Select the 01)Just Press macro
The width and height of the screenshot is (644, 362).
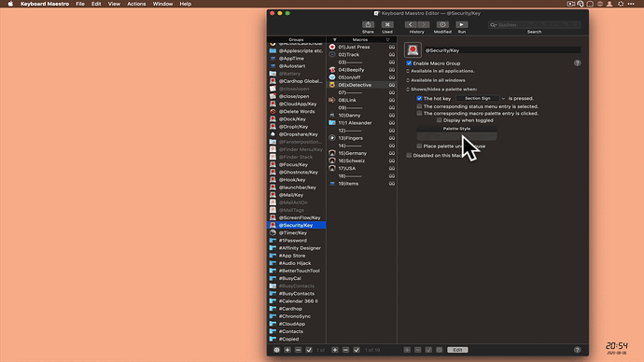pyautogui.click(x=362, y=48)
